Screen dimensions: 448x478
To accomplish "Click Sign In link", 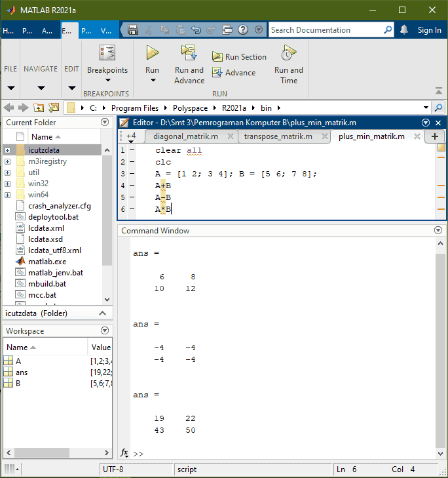I will 429,30.
